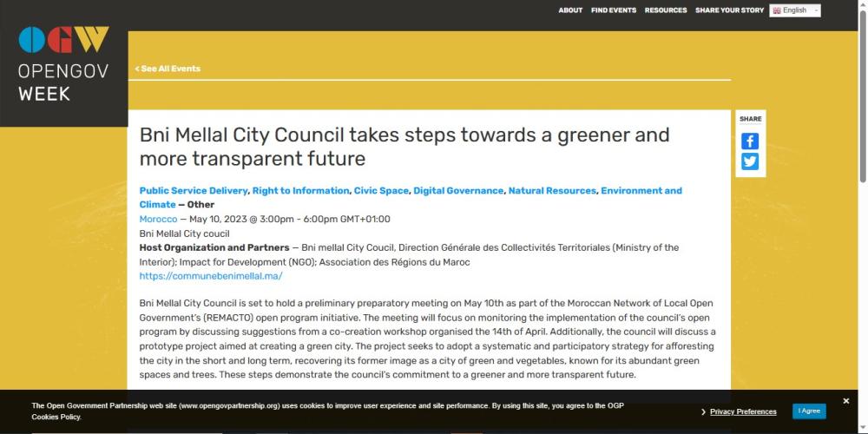The image size is (868, 434).
Task: Go to Find Events page
Action: pos(614,10)
